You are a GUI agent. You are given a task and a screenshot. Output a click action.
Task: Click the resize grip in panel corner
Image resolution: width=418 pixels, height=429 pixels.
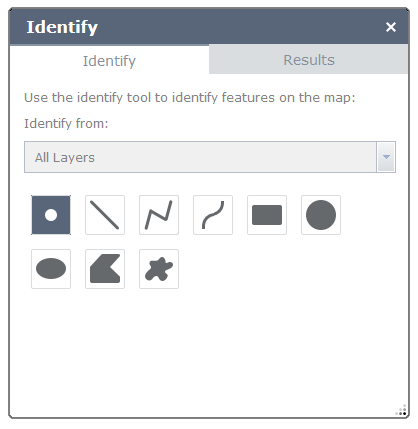402,410
